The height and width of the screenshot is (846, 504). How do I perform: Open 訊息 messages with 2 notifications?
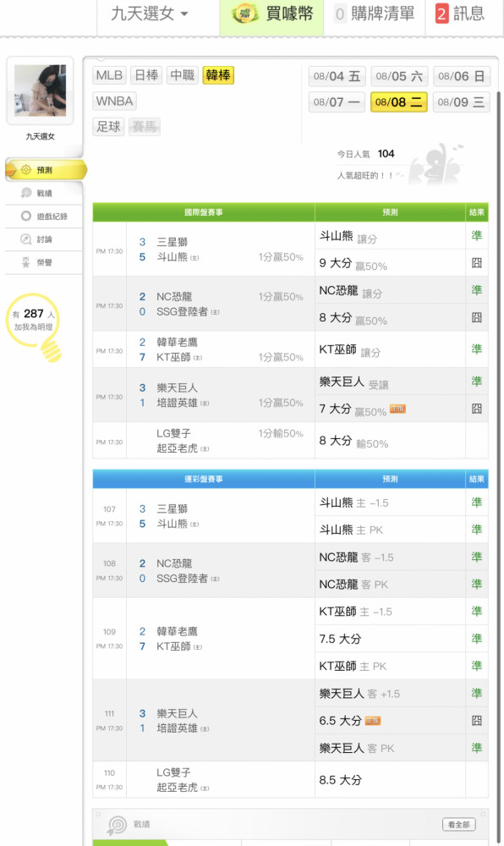coord(461,14)
